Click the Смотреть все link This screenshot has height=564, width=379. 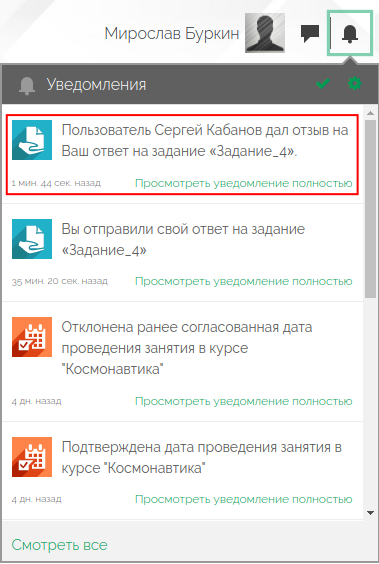(x=59, y=545)
